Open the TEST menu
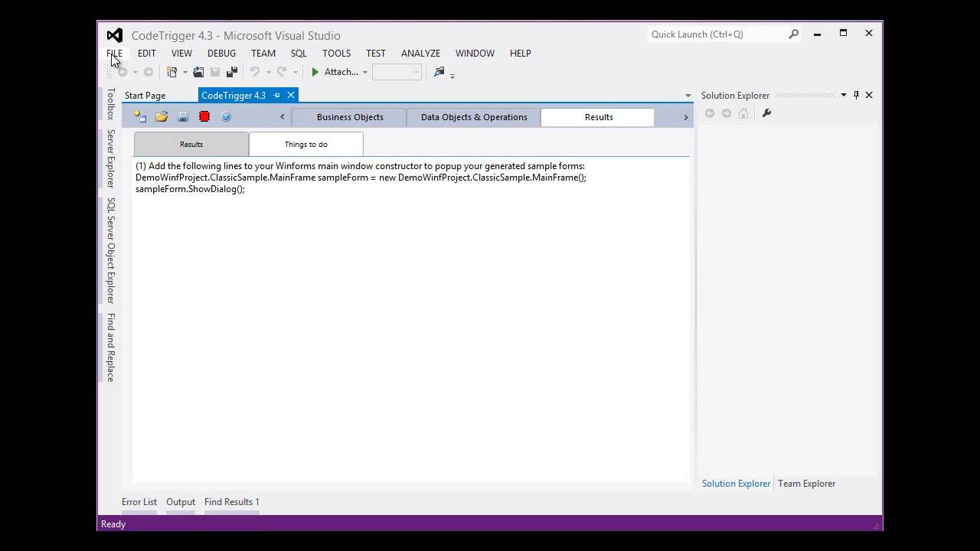Screen dimensions: 980x551 pos(376,53)
